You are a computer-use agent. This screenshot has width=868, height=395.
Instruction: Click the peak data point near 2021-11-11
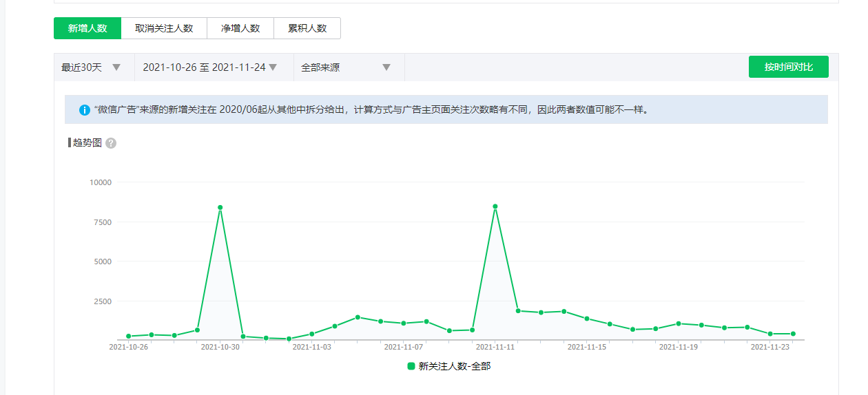(x=495, y=206)
